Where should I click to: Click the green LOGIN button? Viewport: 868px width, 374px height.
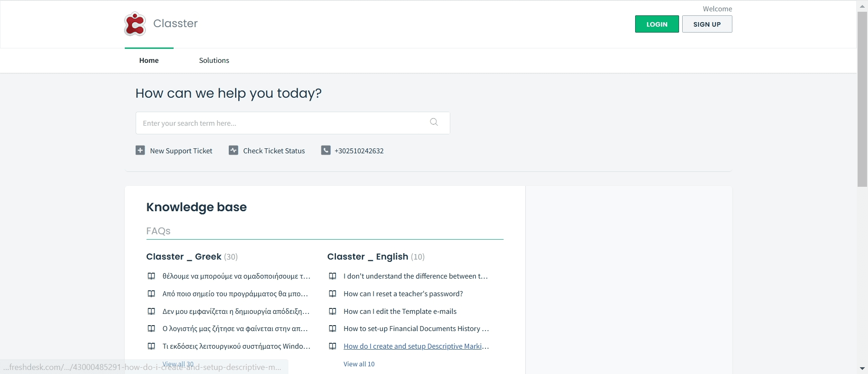(x=657, y=24)
